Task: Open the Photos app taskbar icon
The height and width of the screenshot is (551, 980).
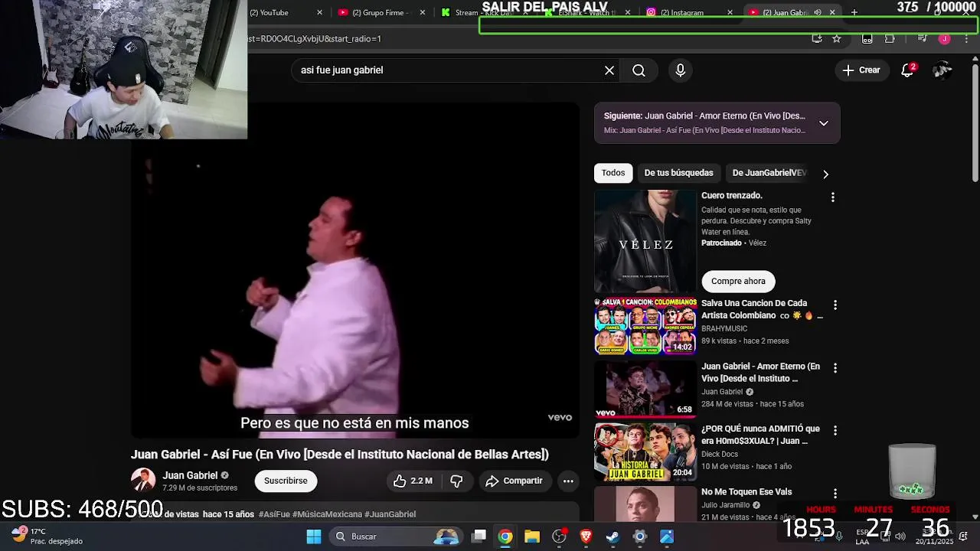Action: [x=667, y=536]
